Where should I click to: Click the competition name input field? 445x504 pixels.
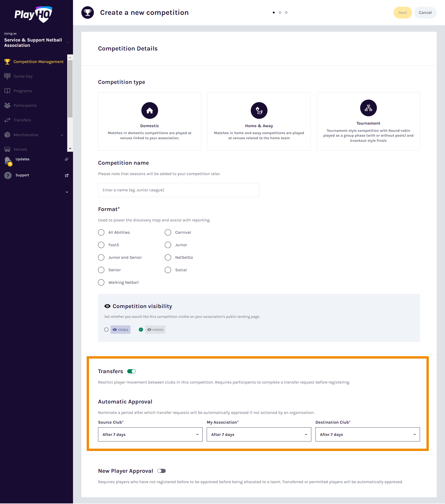[x=178, y=190]
